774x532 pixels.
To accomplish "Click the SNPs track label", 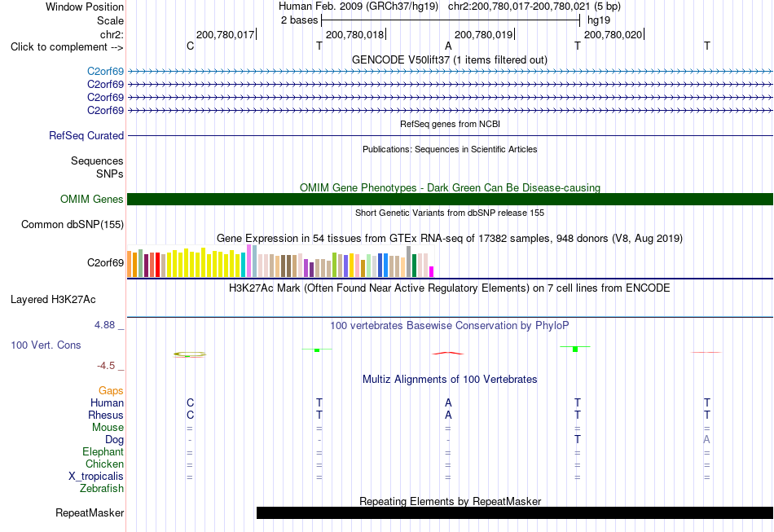I will click(x=110, y=174).
